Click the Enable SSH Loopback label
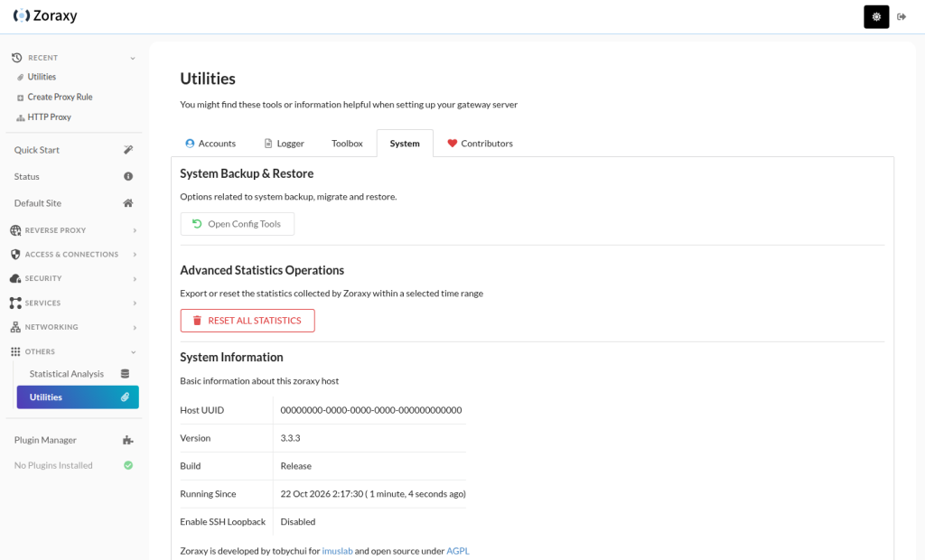The width and height of the screenshot is (925, 560). (x=222, y=522)
